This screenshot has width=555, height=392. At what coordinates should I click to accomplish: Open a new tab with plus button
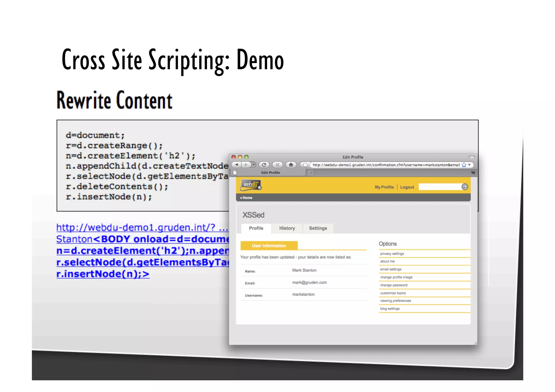coord(311,173)
